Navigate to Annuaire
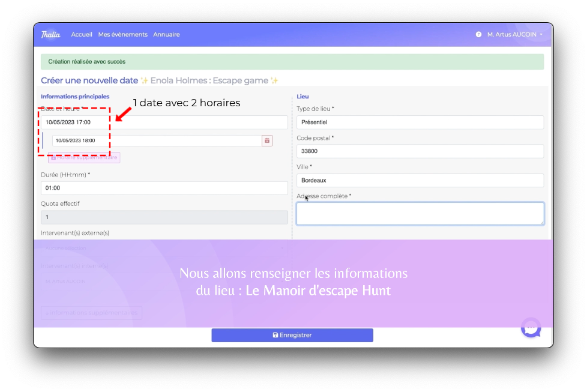This screenshot has height=392, width=587. coord(166,34)
